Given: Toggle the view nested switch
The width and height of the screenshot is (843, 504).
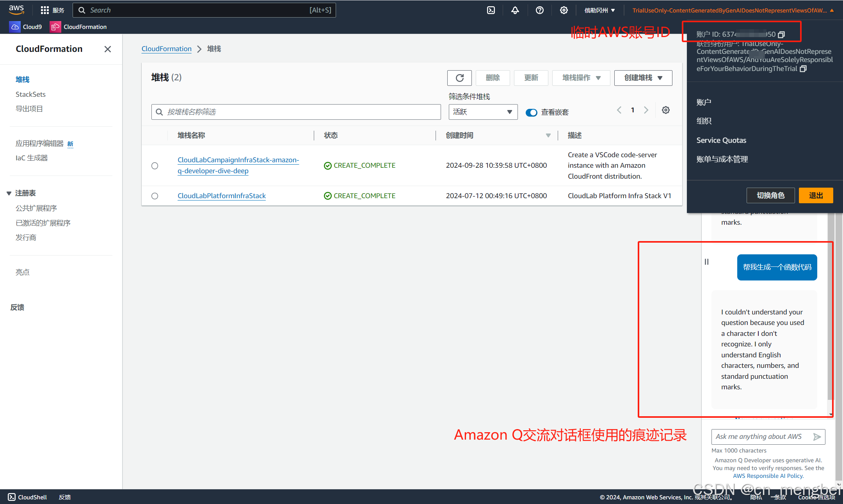Looking at the screenshot, I should coord(531,112).
